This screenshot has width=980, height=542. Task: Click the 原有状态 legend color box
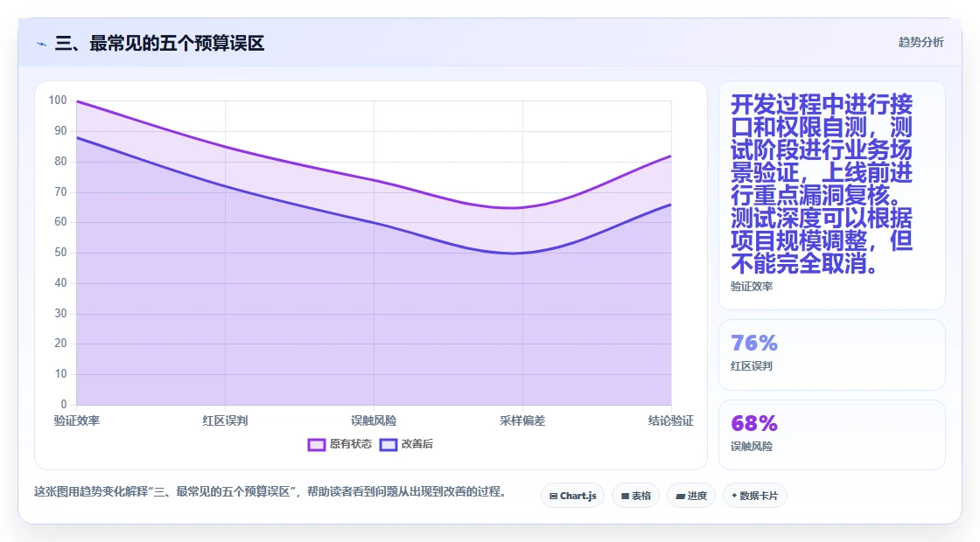[x=316, y=445]
